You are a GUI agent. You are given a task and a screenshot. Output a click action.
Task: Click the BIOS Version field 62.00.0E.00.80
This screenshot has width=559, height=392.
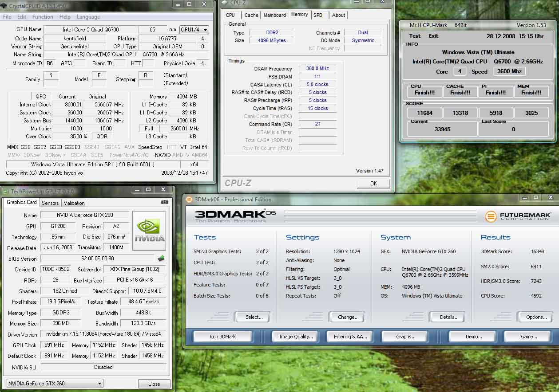(x=98, y=259)
